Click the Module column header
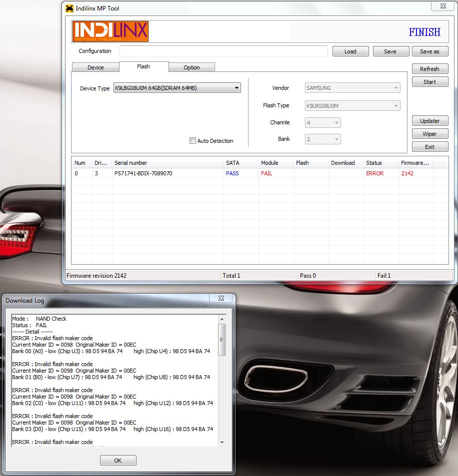This screenshot has height=476, width=458. [x=276, y=163]
